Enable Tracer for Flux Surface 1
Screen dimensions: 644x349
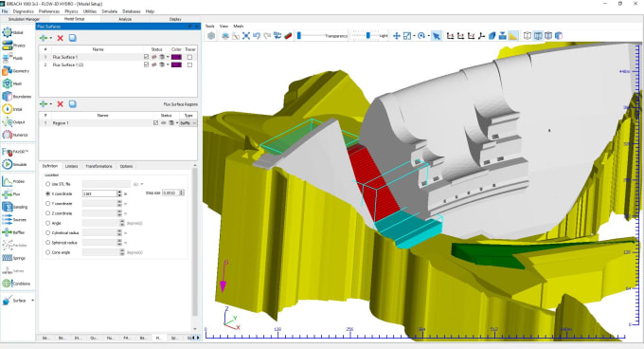[x=189, y=57]
